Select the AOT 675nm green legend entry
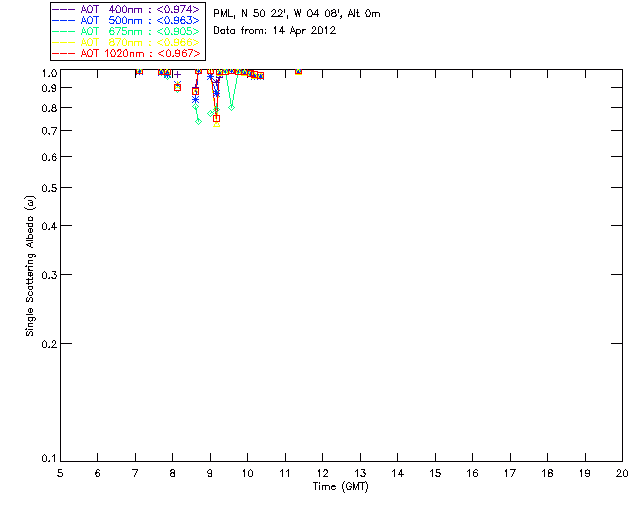The width and height of the screenshot is (640, 512). (x=127, y=31)
